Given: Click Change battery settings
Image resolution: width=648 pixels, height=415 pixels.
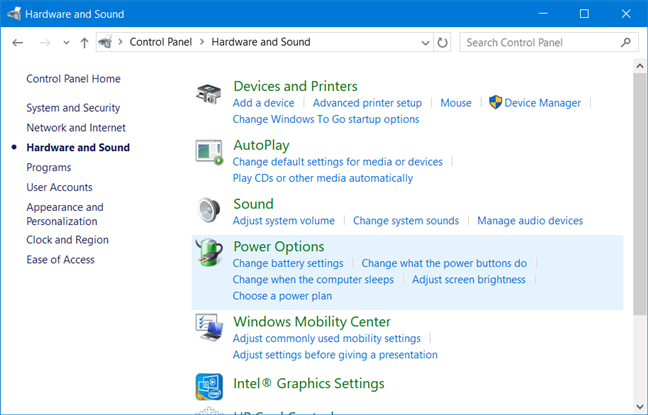Looking at the screenshot, I should click(288, 263).
